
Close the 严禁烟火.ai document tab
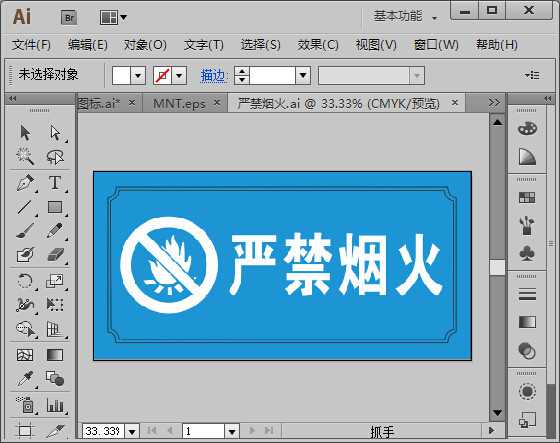coord(455,103)
